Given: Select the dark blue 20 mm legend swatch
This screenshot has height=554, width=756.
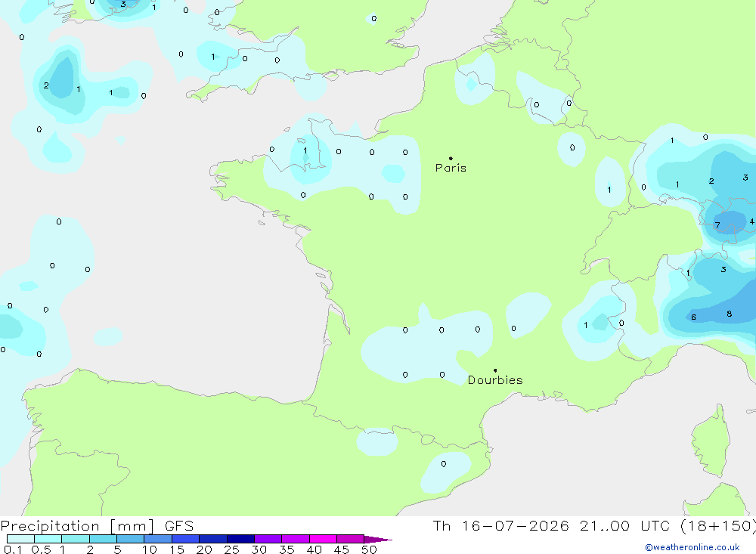Looking at the screenshot, I should (x=213, y=539).
